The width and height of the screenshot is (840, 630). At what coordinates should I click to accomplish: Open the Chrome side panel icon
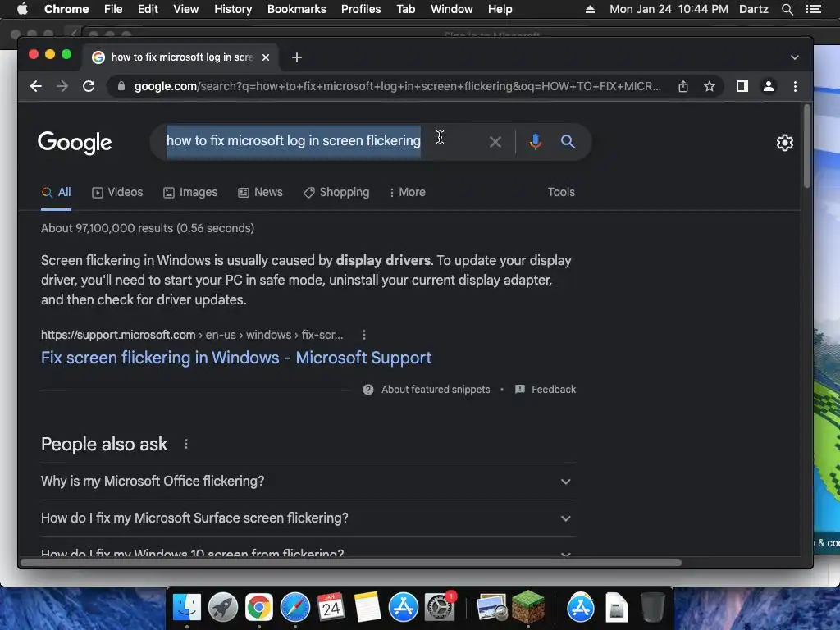(x=742, y=86)
